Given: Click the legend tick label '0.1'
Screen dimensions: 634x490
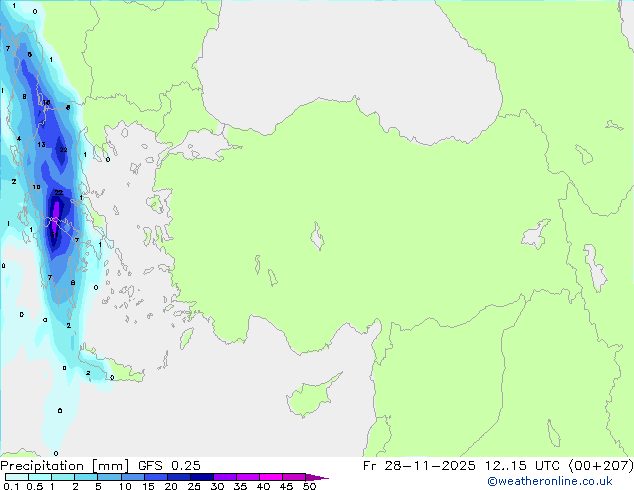Looking at the screenshot, I should coord(11,486).
